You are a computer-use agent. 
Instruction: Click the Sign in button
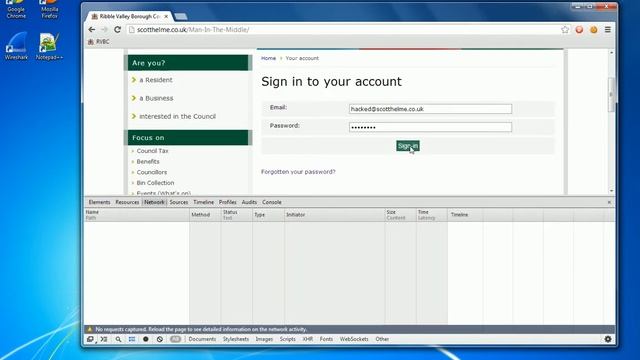[x=408, y=146]
